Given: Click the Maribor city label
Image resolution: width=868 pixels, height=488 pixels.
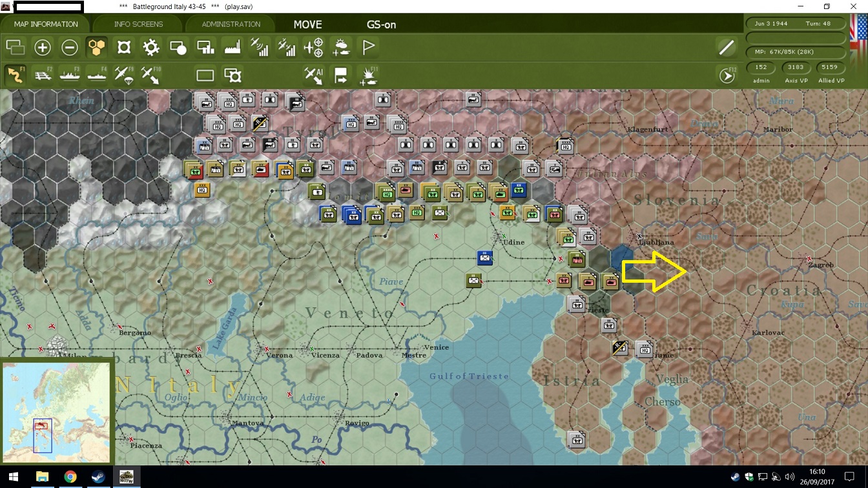Looking at the screenshot, I should [778, 129].
